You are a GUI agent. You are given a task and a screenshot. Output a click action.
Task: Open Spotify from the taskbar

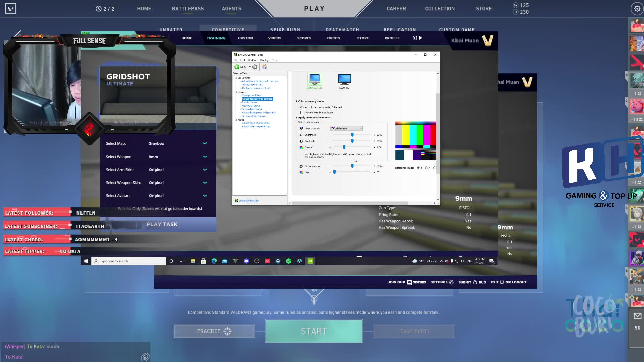coord(289,261)
